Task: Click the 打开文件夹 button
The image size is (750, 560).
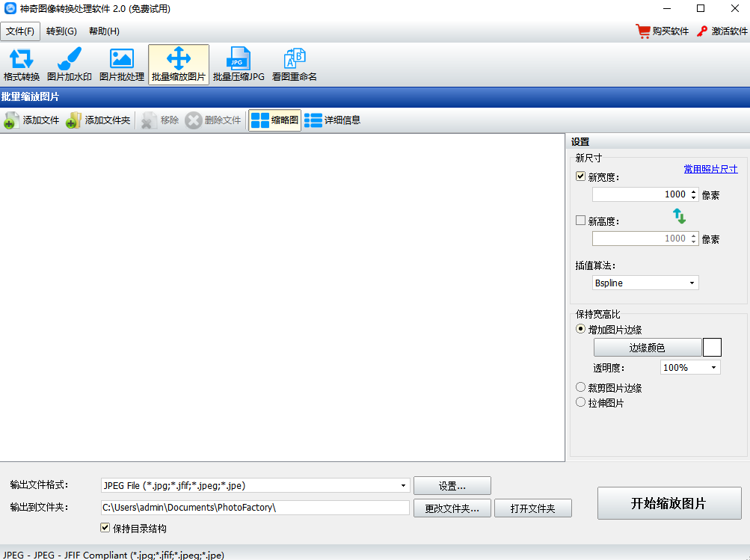Action: (533, 508)
